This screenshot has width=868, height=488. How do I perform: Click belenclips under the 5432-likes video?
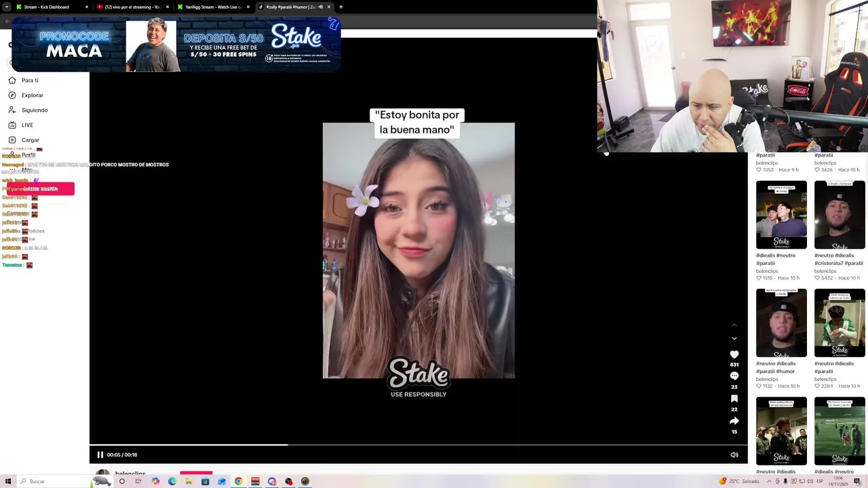click(825, 271)
